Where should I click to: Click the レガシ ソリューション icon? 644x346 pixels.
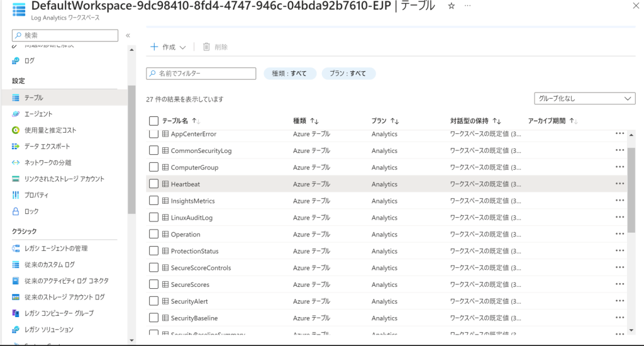16,330
